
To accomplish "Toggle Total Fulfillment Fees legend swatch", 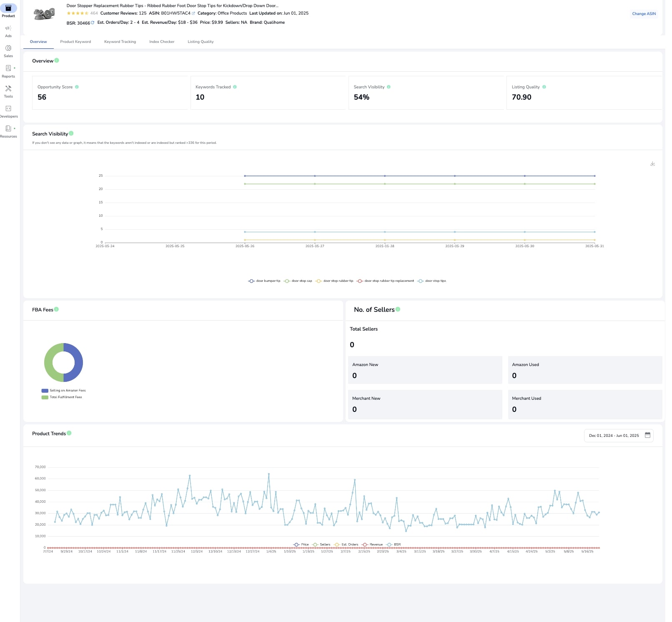I will (45, 397).
